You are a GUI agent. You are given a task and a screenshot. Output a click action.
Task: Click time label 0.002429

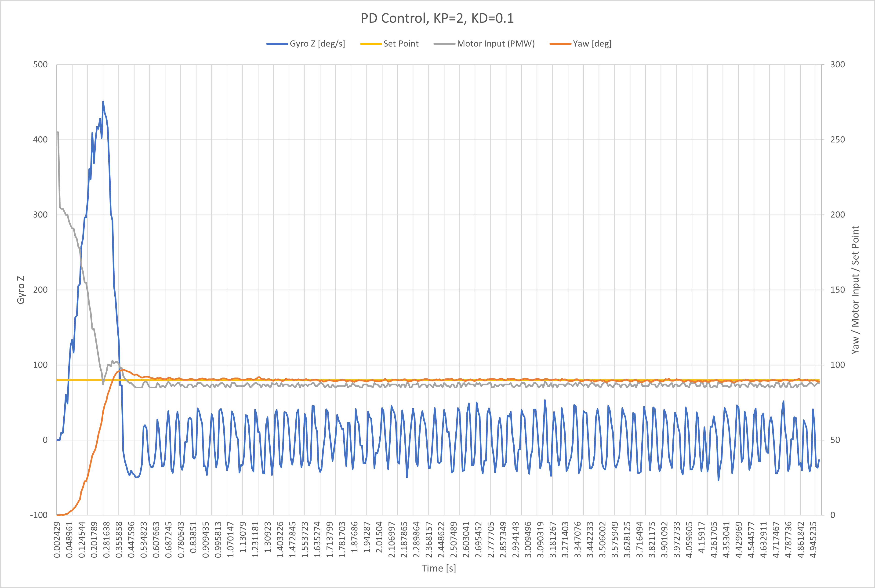pyautogui.click(x=57, y=540)
